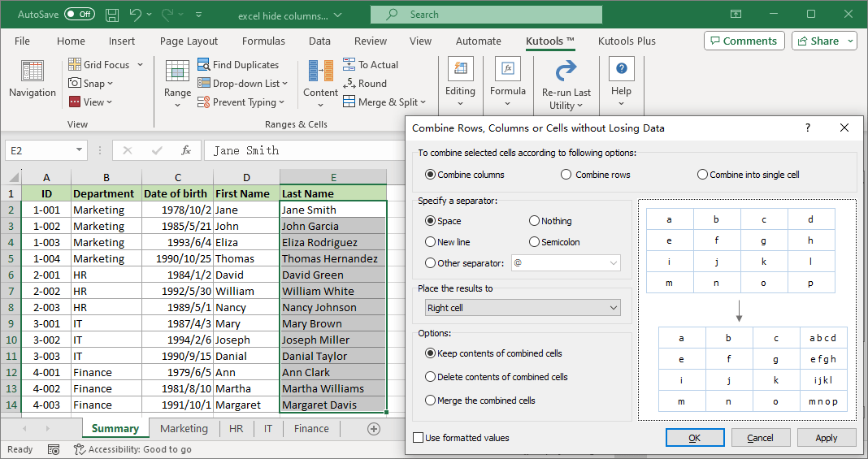Select Delete contents of combined cells
The height and width of the screenshot is (459, 868).
pos(431,377)
